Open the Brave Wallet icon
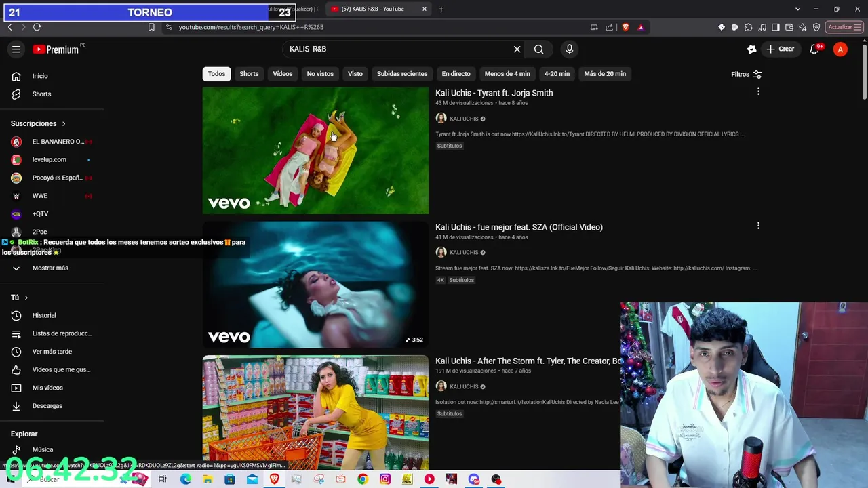 (x=789, y=27)
